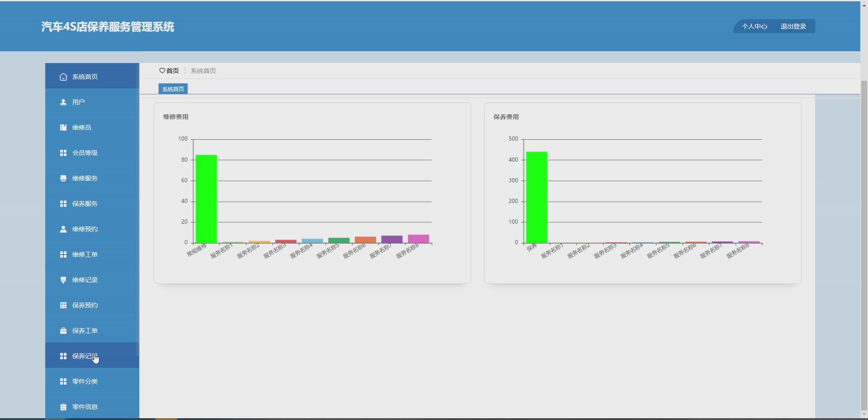868x420 pixels.
Task: Open 维修记录 page
Action: coord(92,280)
